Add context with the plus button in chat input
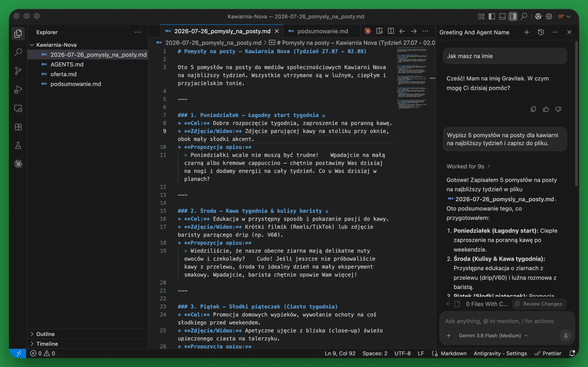This screenshot has height=367, width=588. click(449, 336)
